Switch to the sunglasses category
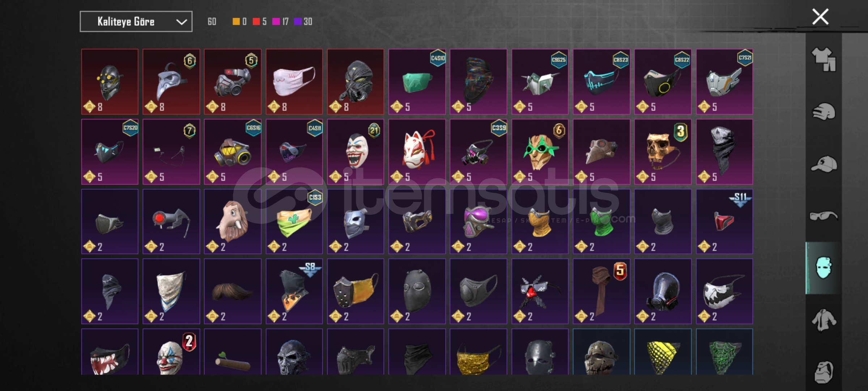This screenshot has width=868, height=391. click(824, 216)
